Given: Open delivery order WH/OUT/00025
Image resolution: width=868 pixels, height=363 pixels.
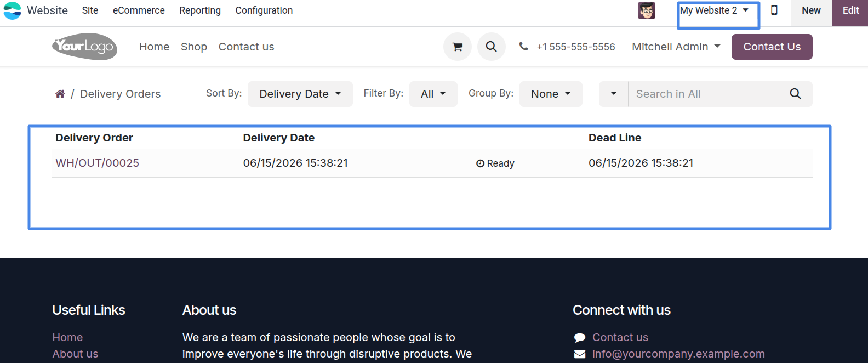Looking at the screenshot, I should pos(98,163).
